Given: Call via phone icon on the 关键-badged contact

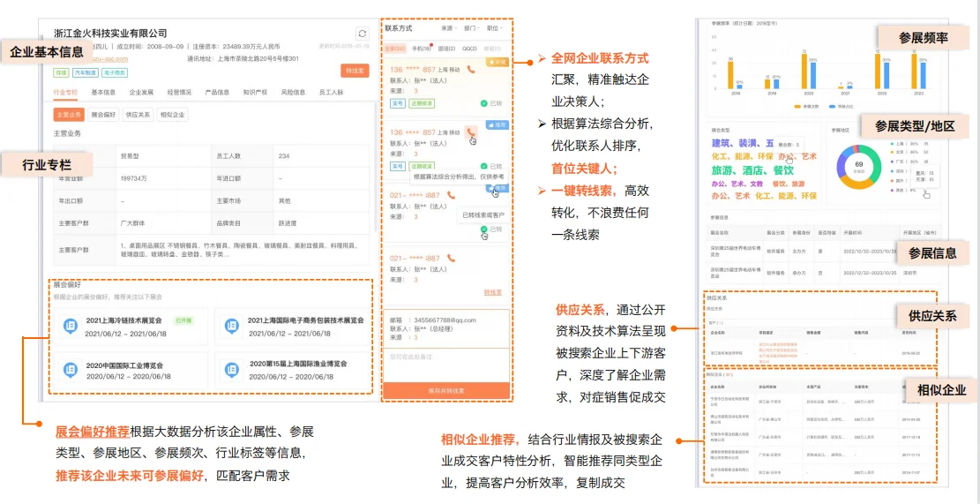Looking at the screenshot, I should coord(471,70).
